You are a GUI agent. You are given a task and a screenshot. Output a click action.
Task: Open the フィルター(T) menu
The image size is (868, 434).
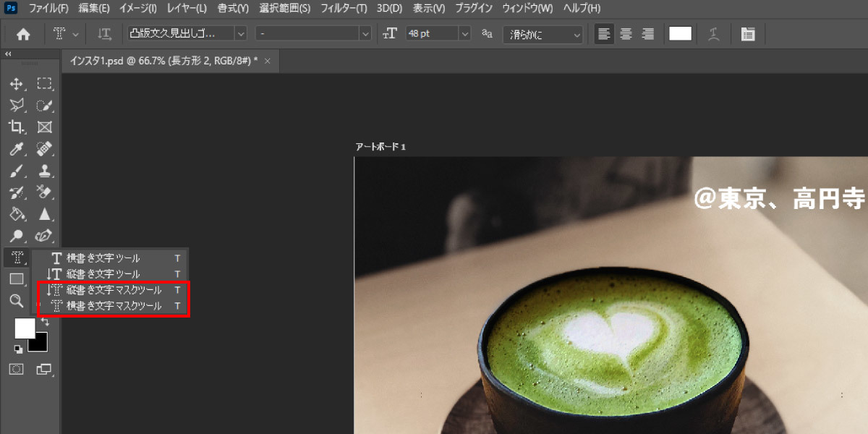click(x=343, y=9)
